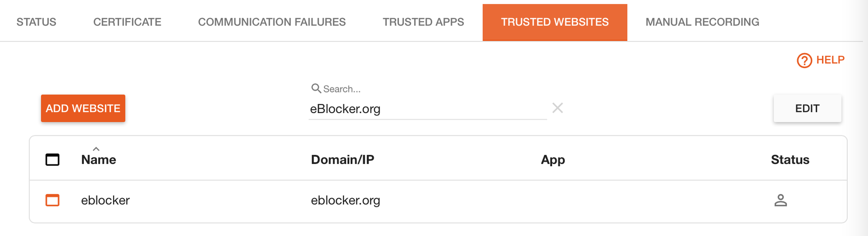Switch to the Trusted Apps tab

coord(423,22)
